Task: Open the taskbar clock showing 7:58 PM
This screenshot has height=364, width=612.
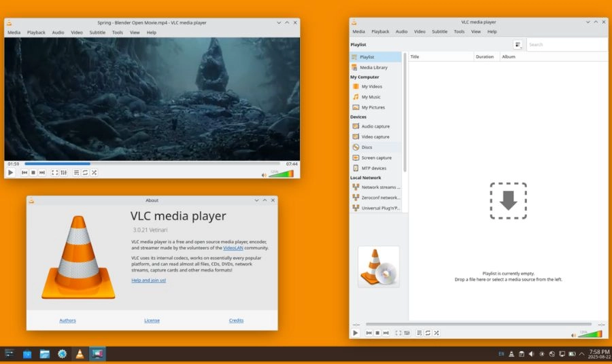Action: [599, 354]
